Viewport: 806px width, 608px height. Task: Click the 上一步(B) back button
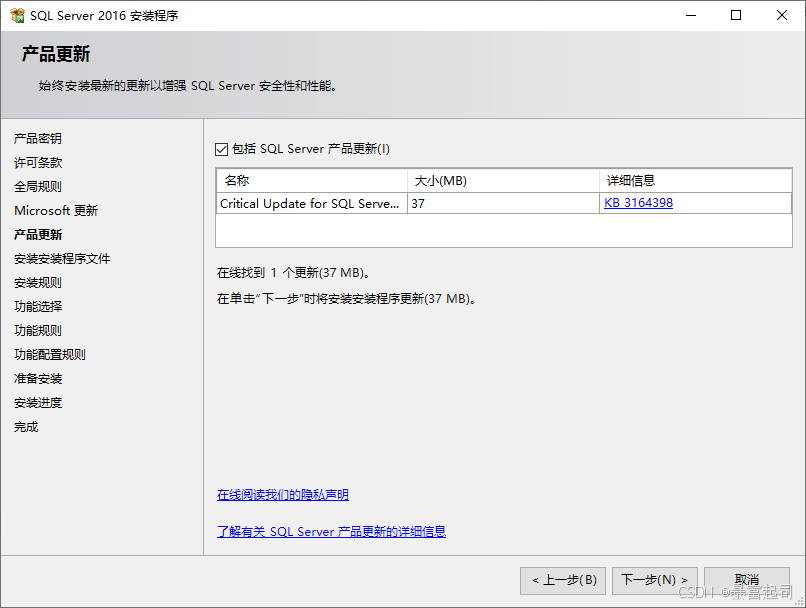pyautogui.click(x=563, y=581)
